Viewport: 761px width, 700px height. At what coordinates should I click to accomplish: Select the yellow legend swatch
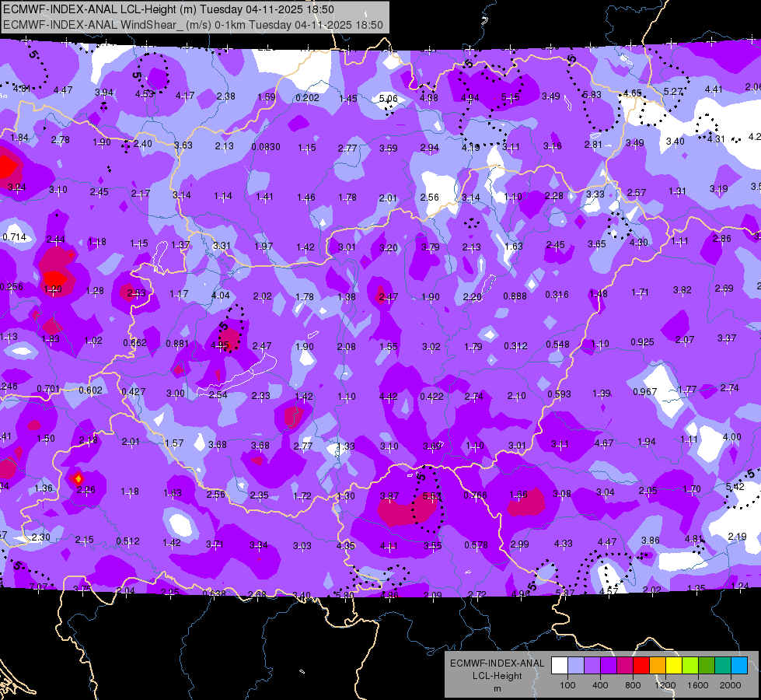point(674,665)
